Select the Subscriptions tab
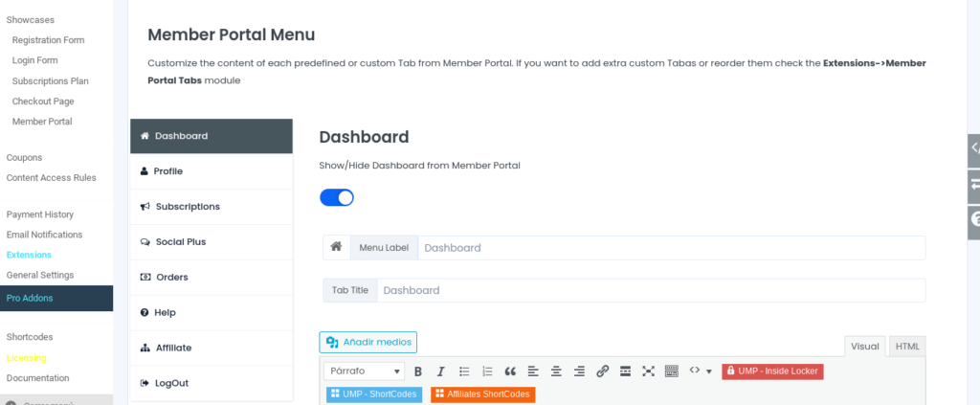980x405 pixels. 212,206
